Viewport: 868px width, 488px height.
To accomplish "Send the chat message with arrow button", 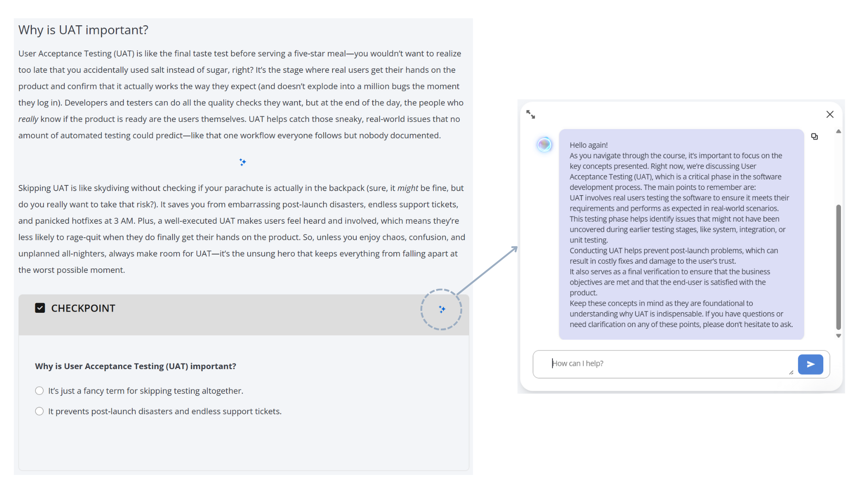I will [810, 364].
